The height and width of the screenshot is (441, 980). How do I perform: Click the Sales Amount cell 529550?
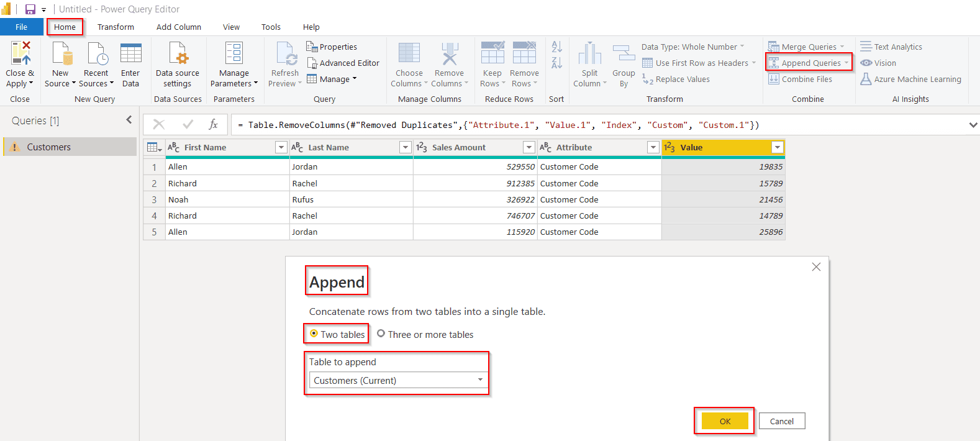475,166
